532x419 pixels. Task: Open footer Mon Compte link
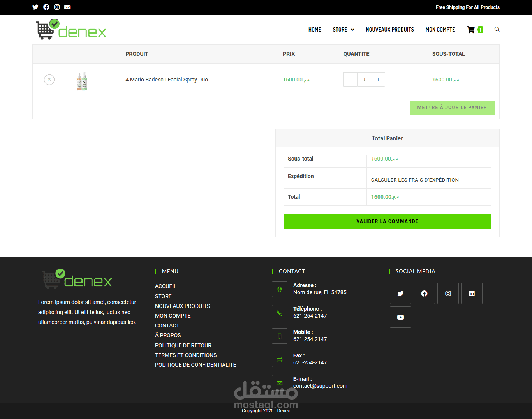173,316
